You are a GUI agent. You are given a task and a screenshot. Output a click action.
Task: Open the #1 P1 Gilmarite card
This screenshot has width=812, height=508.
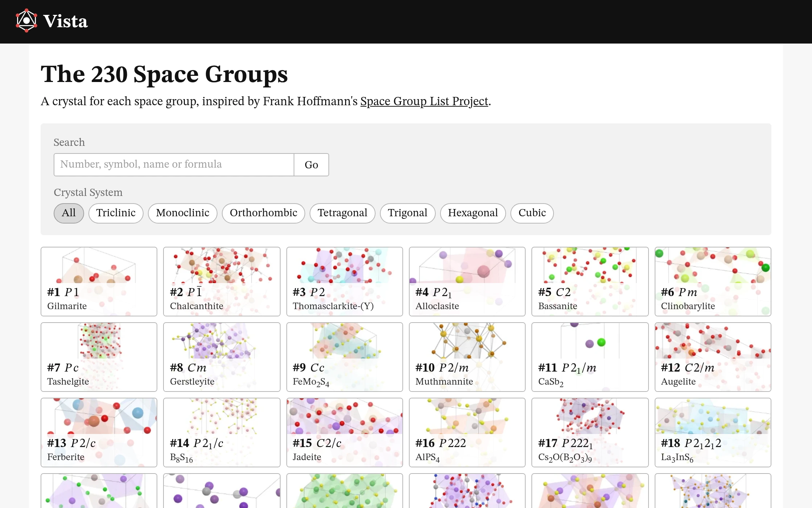tap(99, 282)
